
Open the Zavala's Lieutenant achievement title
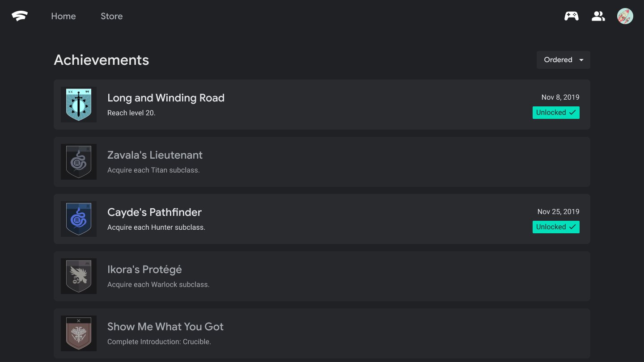(155, 155)
